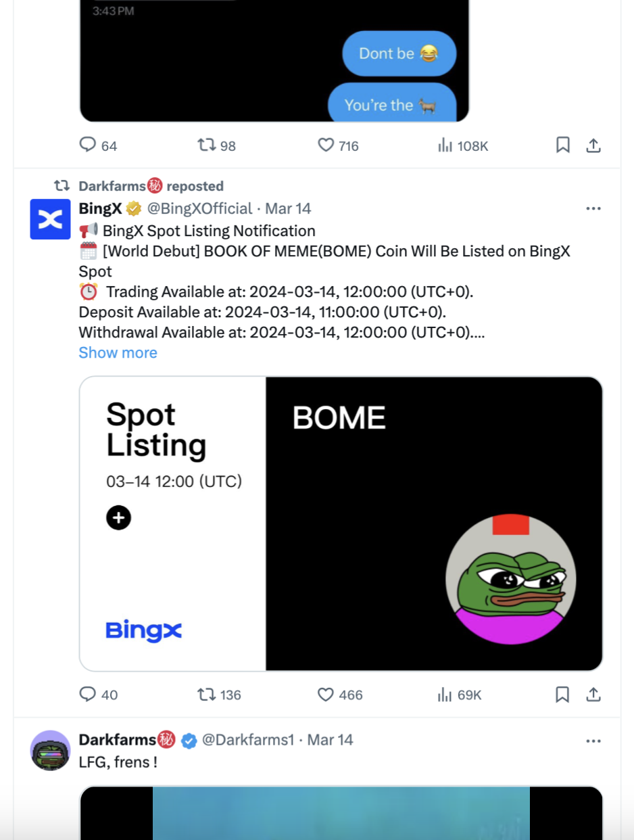
Task: Like the BingX spot listing post
Action: click(x=326, y=695)
